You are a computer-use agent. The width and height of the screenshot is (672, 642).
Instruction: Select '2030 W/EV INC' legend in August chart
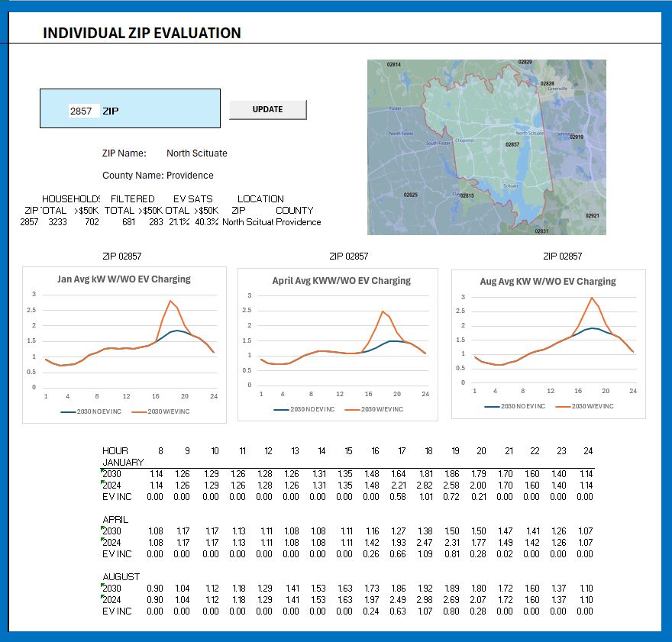click(585, 406)
